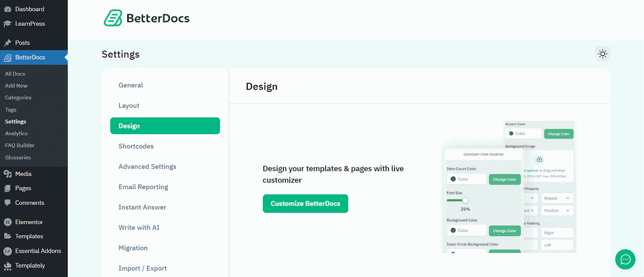644x277 pixels.
Task: Switch to the Layout tab
Action: [129, 105]
